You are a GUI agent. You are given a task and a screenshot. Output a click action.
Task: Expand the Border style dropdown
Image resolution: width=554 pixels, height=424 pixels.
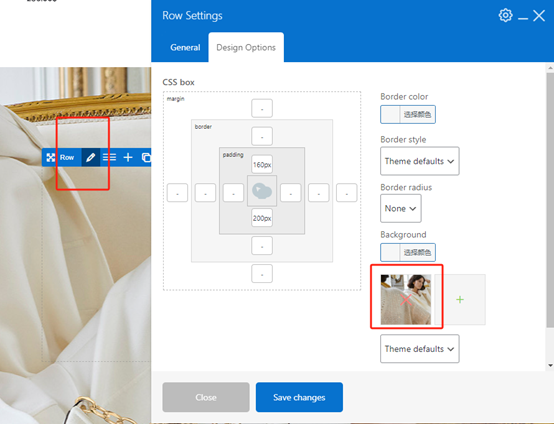point(420,161)
